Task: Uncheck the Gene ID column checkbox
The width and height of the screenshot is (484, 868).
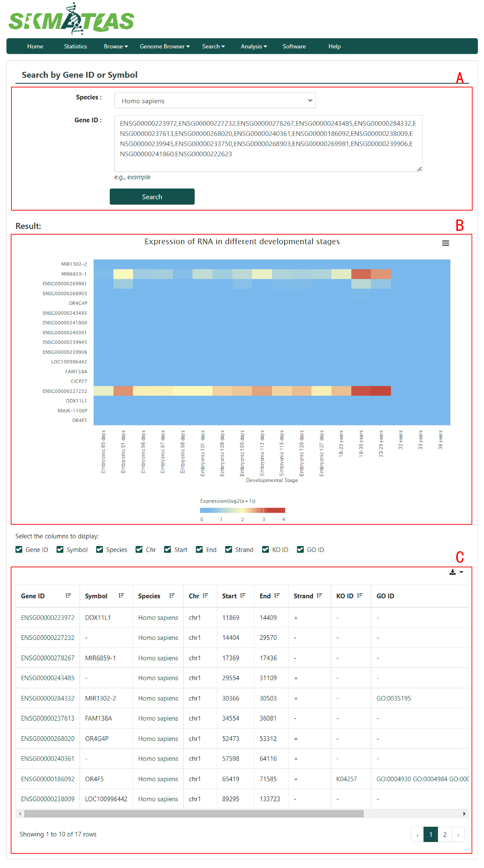Action: click(x=19, y=549)
